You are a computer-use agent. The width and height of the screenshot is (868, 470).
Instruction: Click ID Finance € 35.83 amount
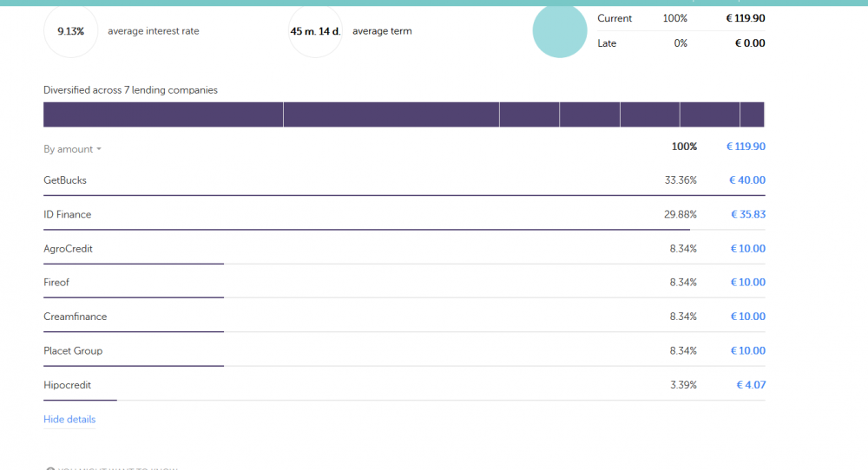pos(747,214)
